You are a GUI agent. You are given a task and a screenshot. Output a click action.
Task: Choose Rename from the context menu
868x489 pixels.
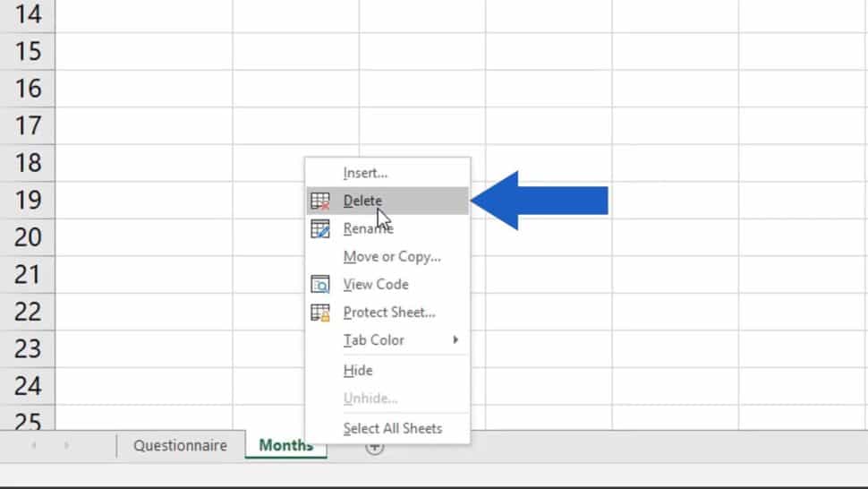[387, 228]
